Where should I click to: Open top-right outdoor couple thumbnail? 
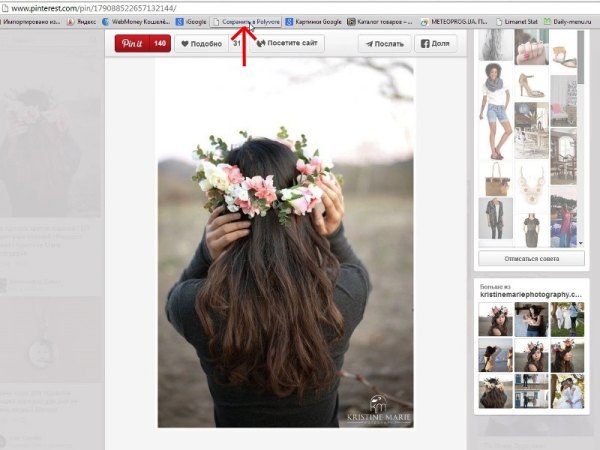pos(567,319)
